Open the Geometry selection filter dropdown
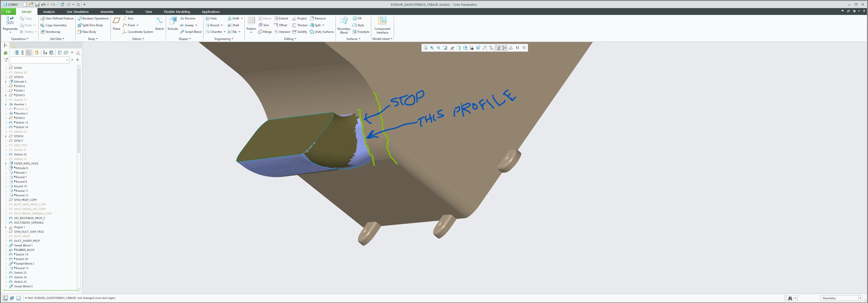This screenshot has height=303, width=868. [860, 298]
